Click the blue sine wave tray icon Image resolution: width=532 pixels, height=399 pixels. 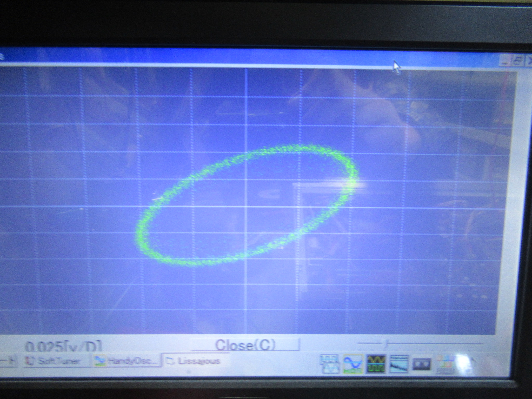coord(353,364)
